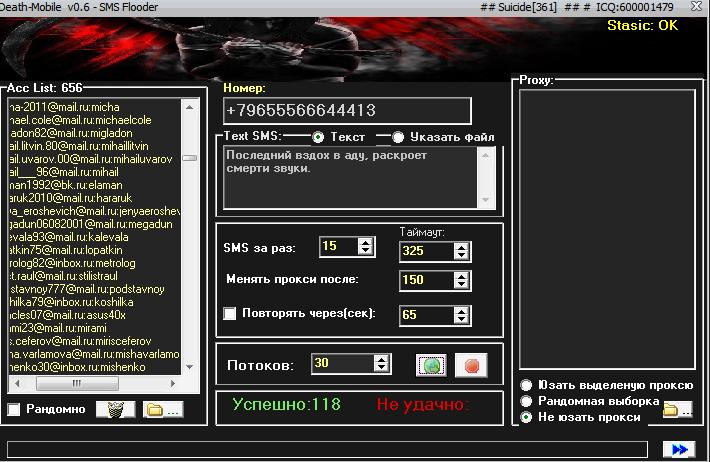Click the green globe start button
The image size is (710, 462).
tap(431, 365)
